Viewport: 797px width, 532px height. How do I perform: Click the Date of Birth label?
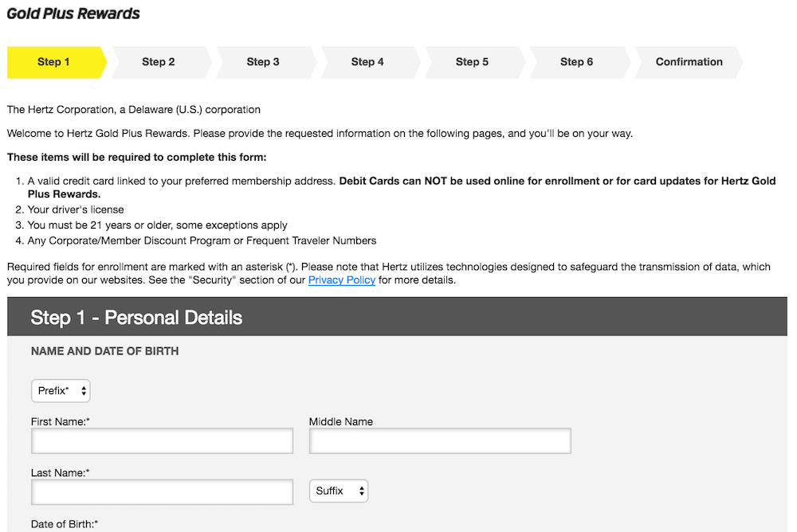65,524
